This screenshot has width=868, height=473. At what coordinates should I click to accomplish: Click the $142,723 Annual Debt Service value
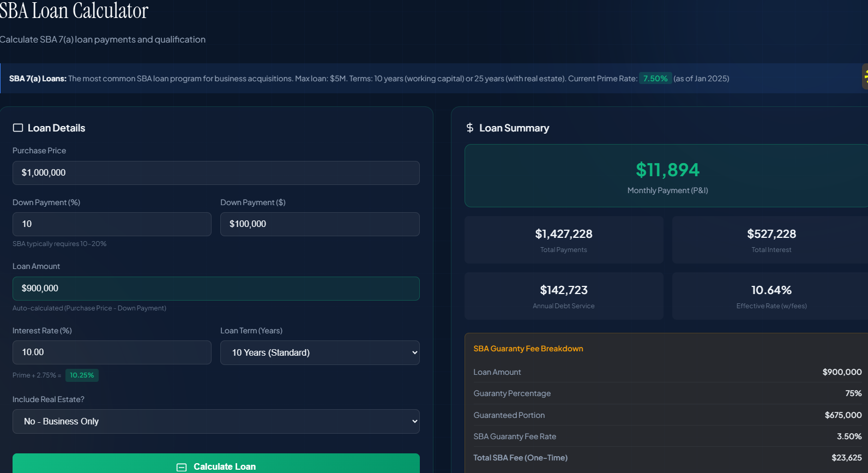[x=564, y=290]
